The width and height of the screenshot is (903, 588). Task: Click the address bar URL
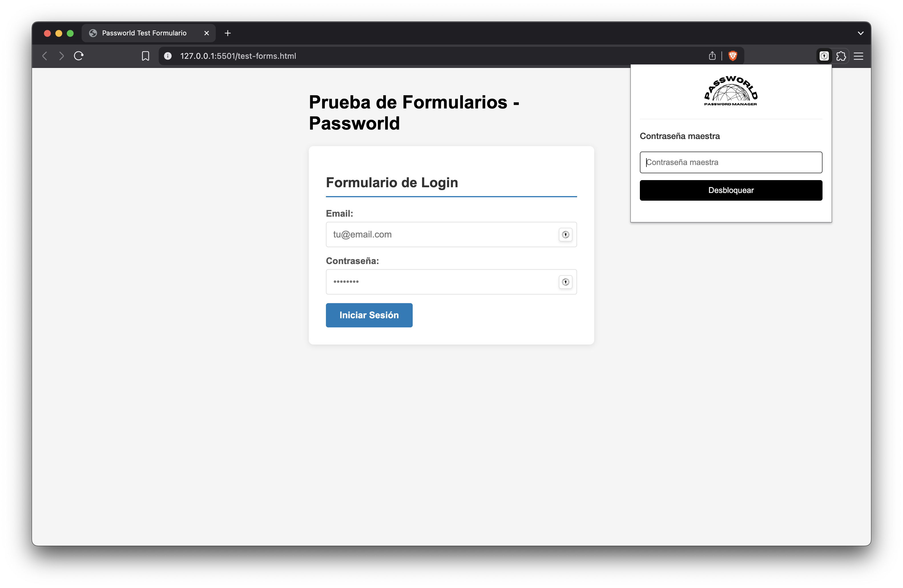click(x=238, y=56)
